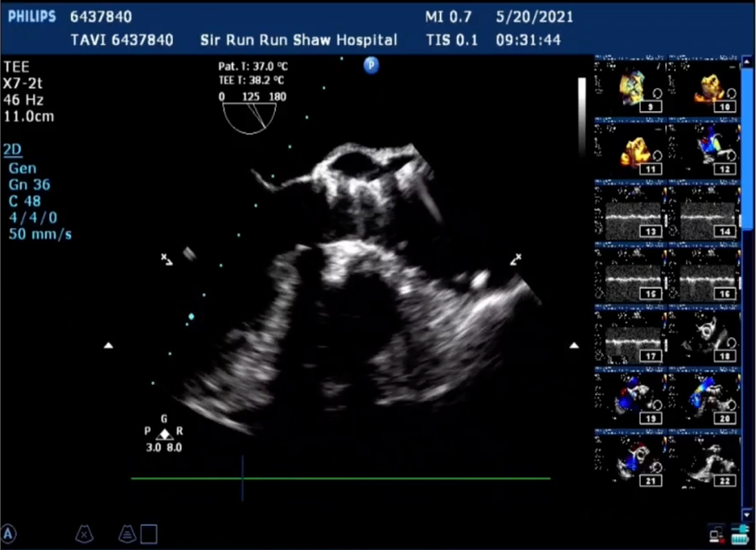Open thumbnail number 9
The height and width of the screenshot is (550, 756).
tap(630, 86)
